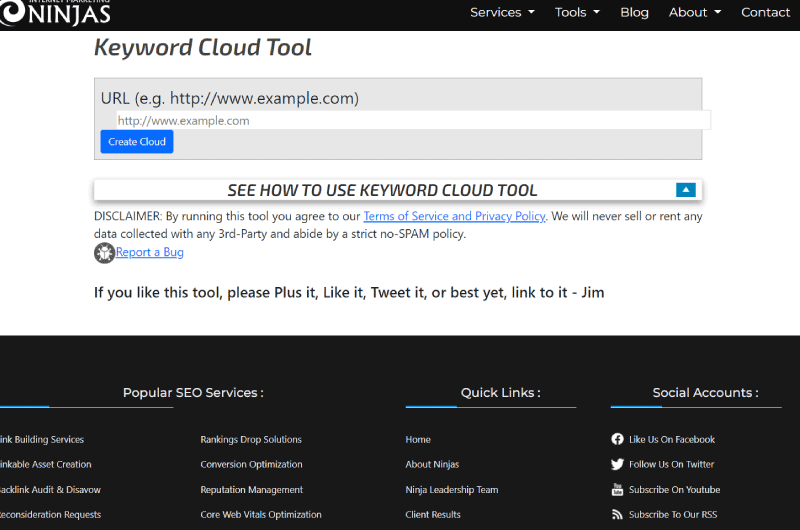Click the Home quick link
Screen dimensions: 800x530
[418, 439]
